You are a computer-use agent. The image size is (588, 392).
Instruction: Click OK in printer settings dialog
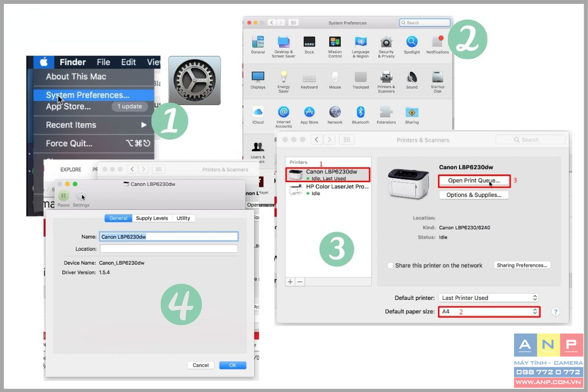[233, 365]
